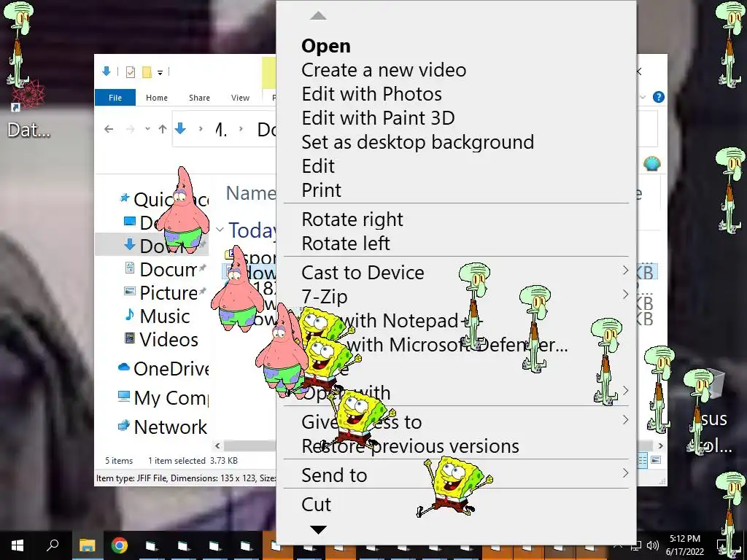Collapse the Today group in file list
Viewport: 747px width, 560px height.
(220, 230)
